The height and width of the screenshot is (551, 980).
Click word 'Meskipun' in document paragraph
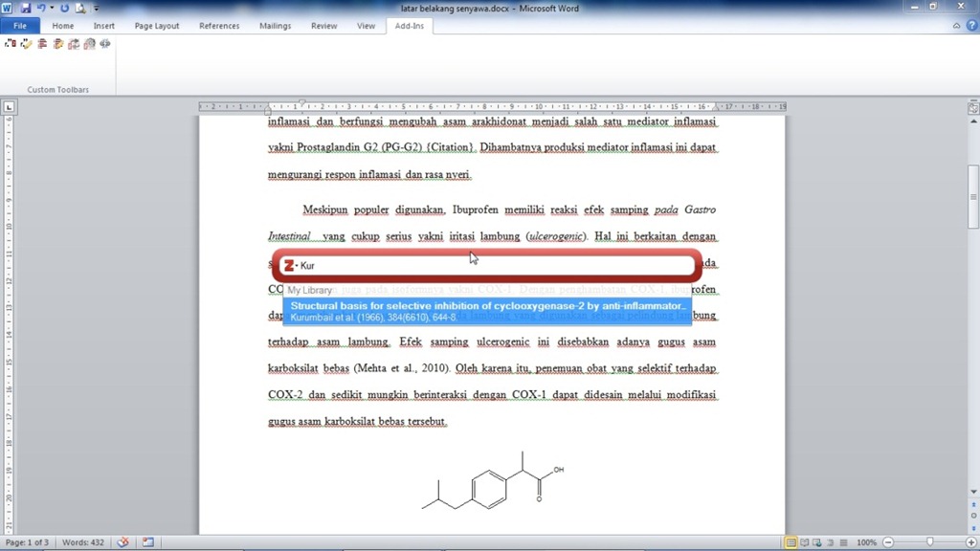coord(325,209)
